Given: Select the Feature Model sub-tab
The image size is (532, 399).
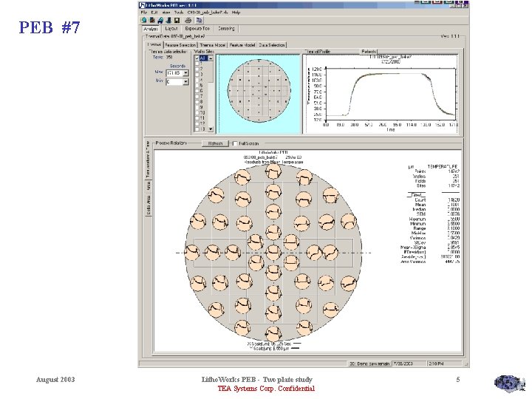Looking at the screenshot, I should click(x=242, y=45).
